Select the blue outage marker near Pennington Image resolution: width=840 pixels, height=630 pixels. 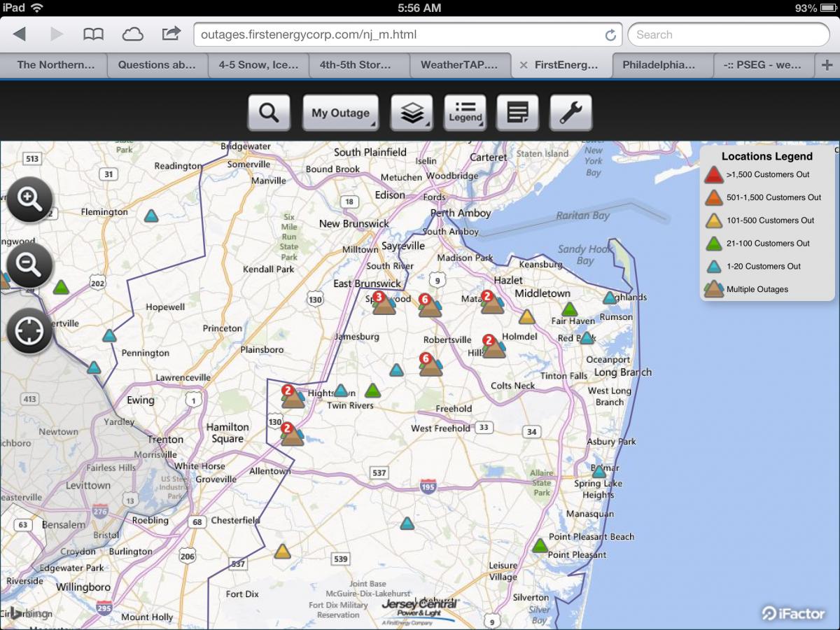tap(109, 335)
